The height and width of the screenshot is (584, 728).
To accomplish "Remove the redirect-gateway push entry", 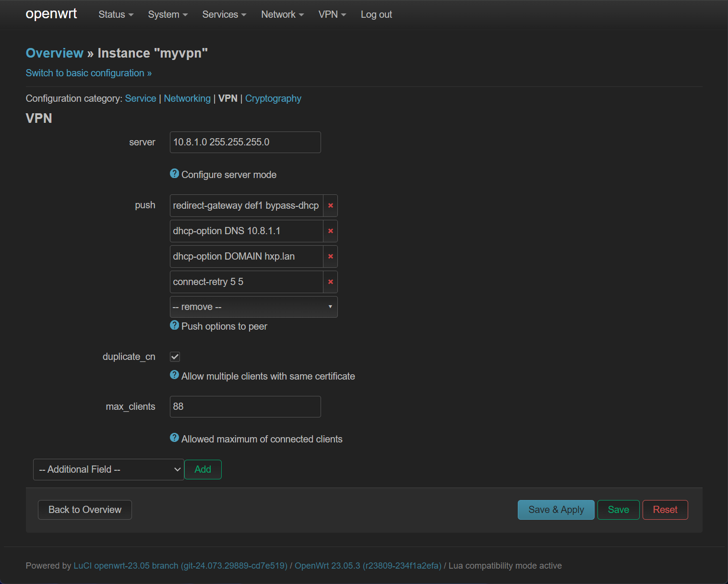I will click(x=330, y=205).
